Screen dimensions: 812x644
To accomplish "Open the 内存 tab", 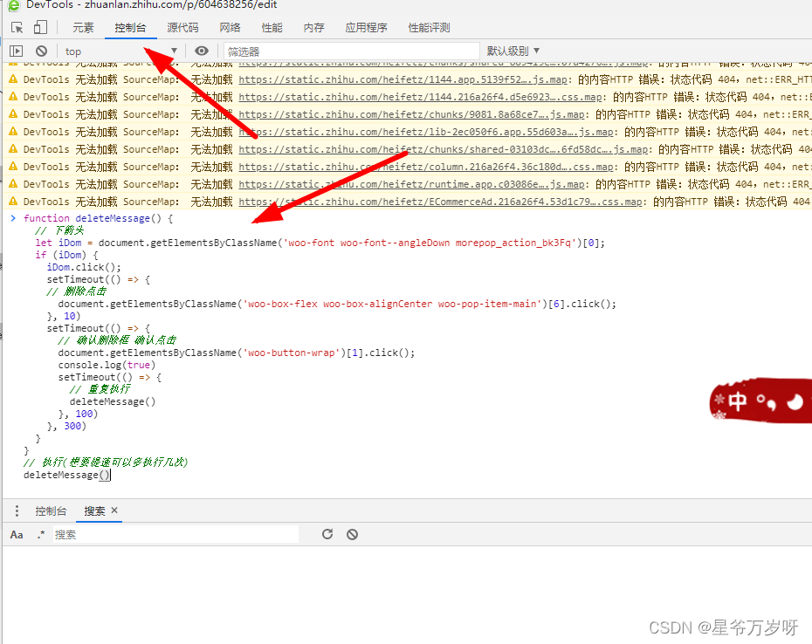I will click(x=313, y=27).
